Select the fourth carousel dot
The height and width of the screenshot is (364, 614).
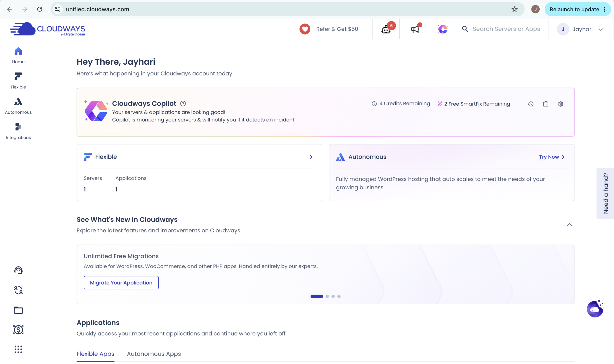(339, 296)
